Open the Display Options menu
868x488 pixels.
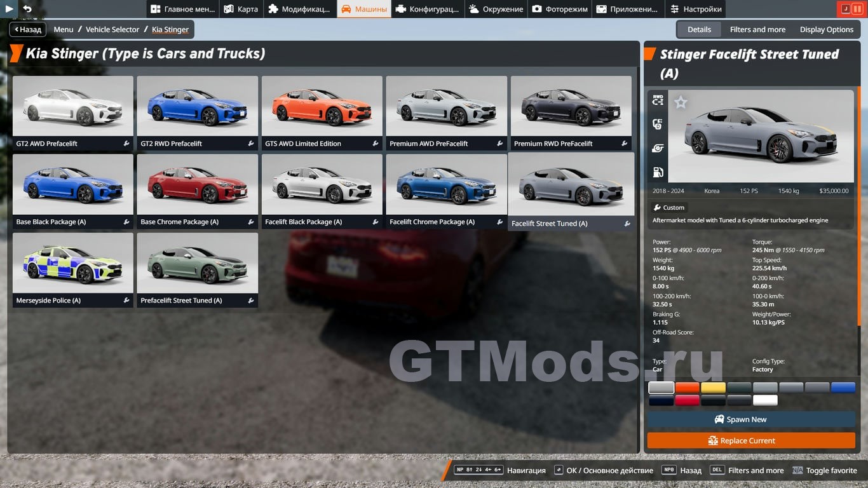[x=826, y=29]
